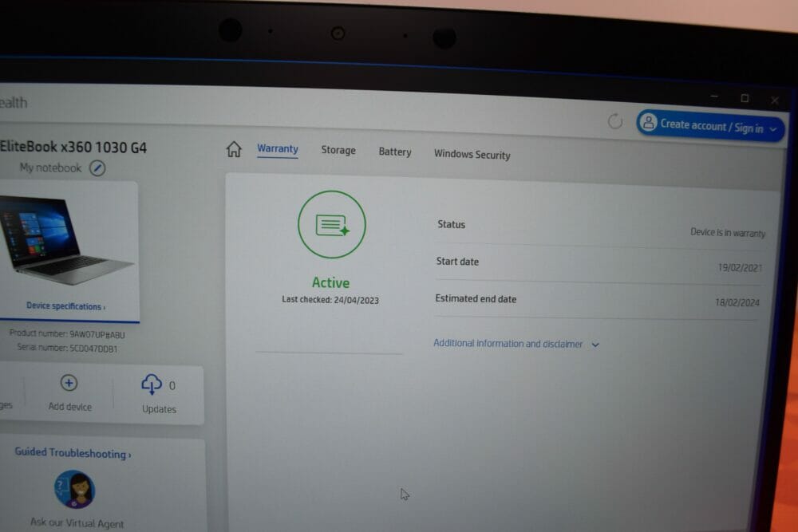Click Create account / Sign in button
Viewport: 798px width, 532px height.
(x=710, y=126)
